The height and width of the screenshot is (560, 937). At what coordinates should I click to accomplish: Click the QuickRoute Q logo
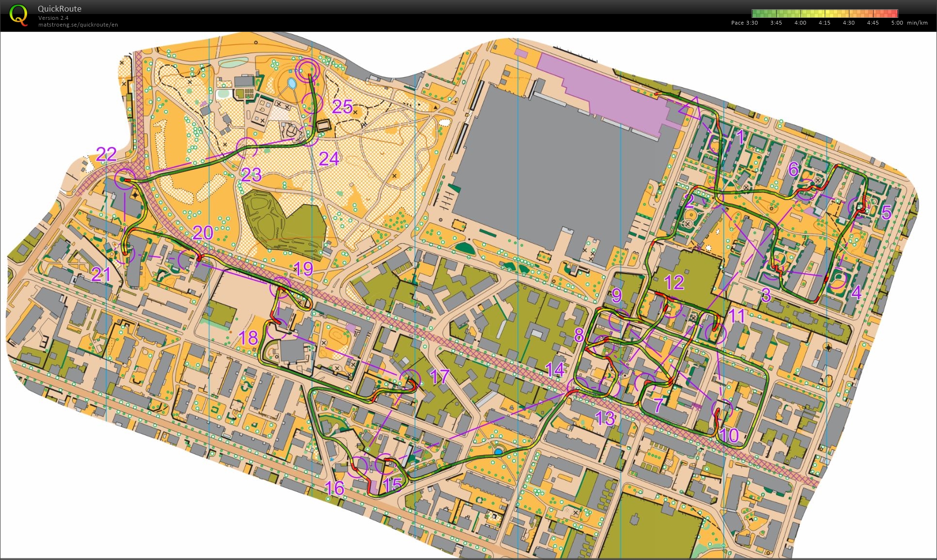(x=18, y=15)
